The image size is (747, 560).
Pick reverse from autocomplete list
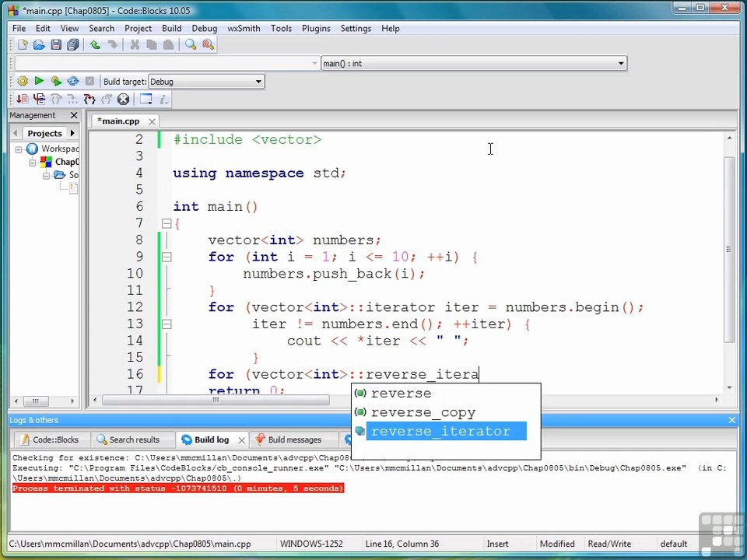[402, 394]
